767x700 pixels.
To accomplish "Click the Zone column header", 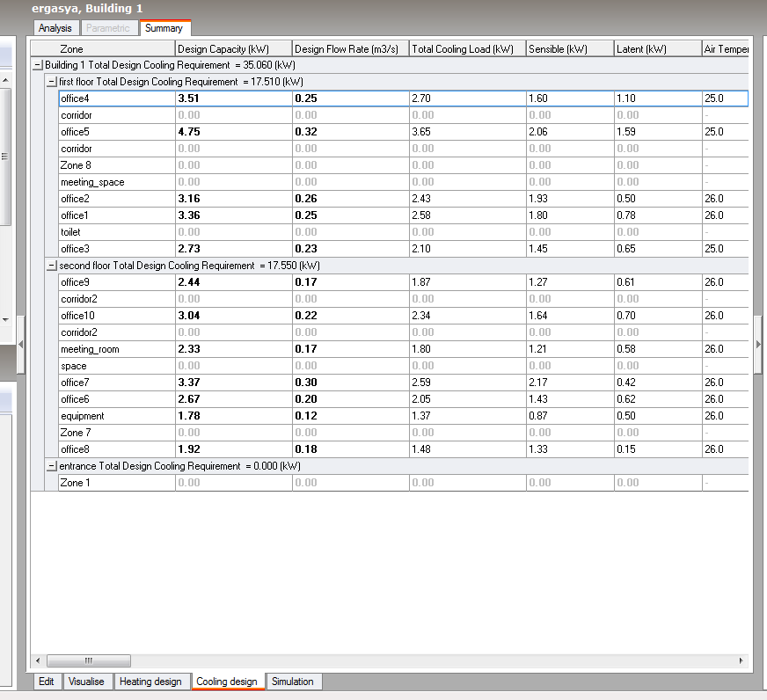I will point(103,49).
